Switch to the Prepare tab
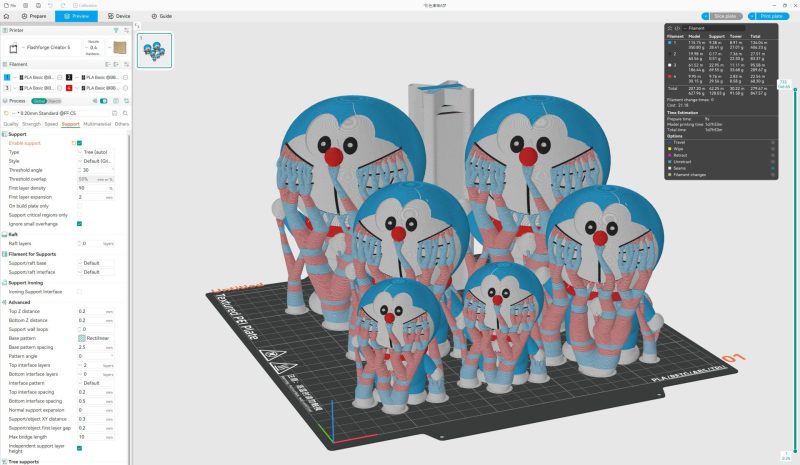This screenshot has width=800, height=465. [x=34, y=16]
